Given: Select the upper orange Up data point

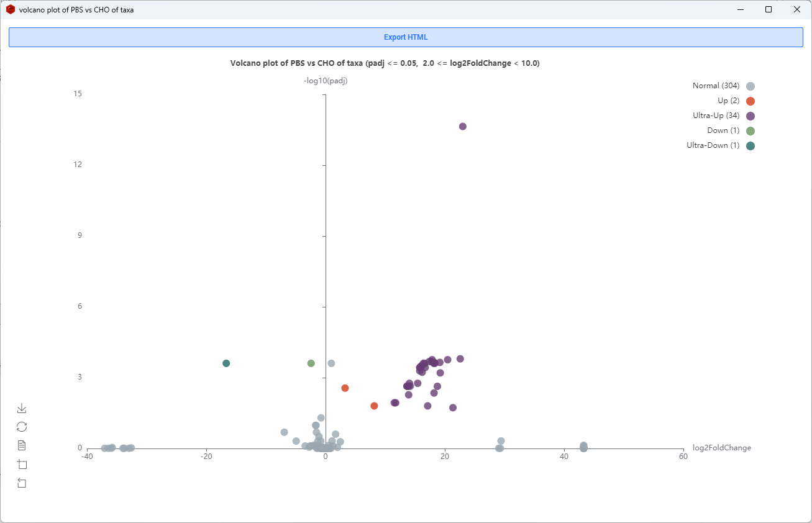Looking at the screenshot, I should click(345, 388).
